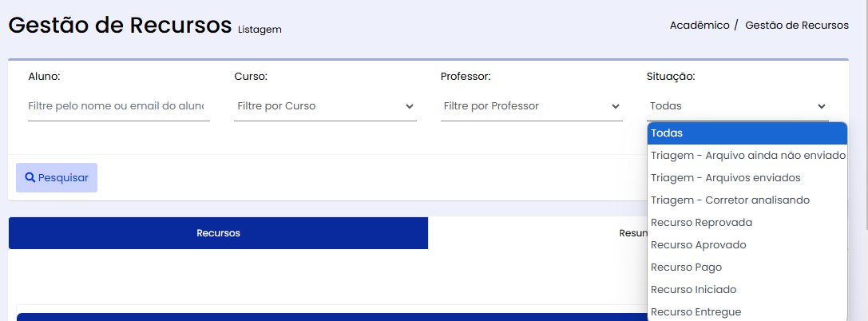This screenshot has height=321, width=868.
Task: Select Recurso Reprovada from the list
Action: [747, 223]
